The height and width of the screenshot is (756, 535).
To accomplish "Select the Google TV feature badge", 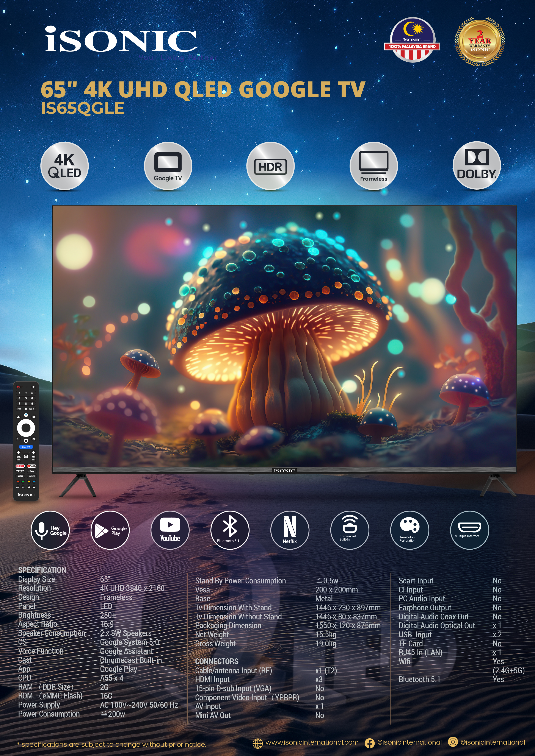I will [x=168, y=166].
